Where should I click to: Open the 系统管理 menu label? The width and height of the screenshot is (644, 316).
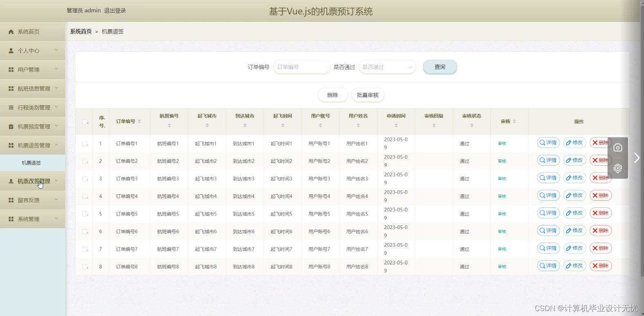click(x=29, y=219)
